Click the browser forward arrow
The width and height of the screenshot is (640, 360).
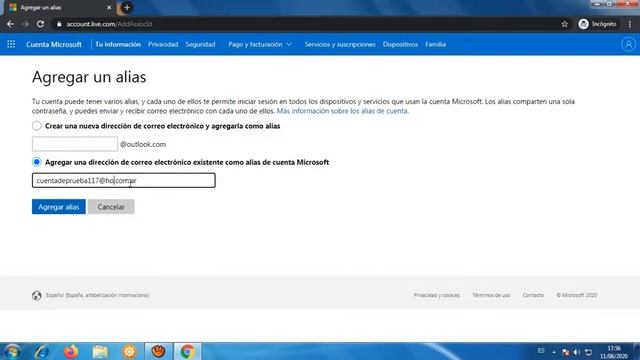point(25,24)
